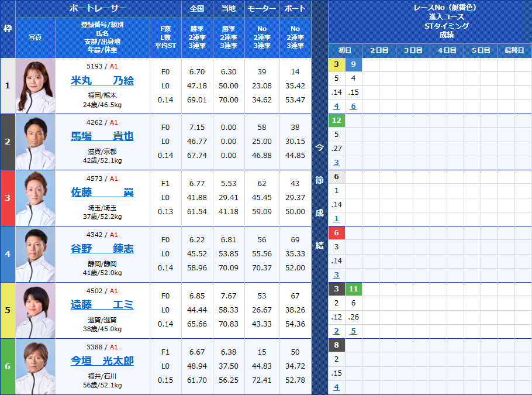This screenshot has width=532, height=395.
Task: Click national win rate 7.15 for 馬場
Action: click(x=197, y=128)
